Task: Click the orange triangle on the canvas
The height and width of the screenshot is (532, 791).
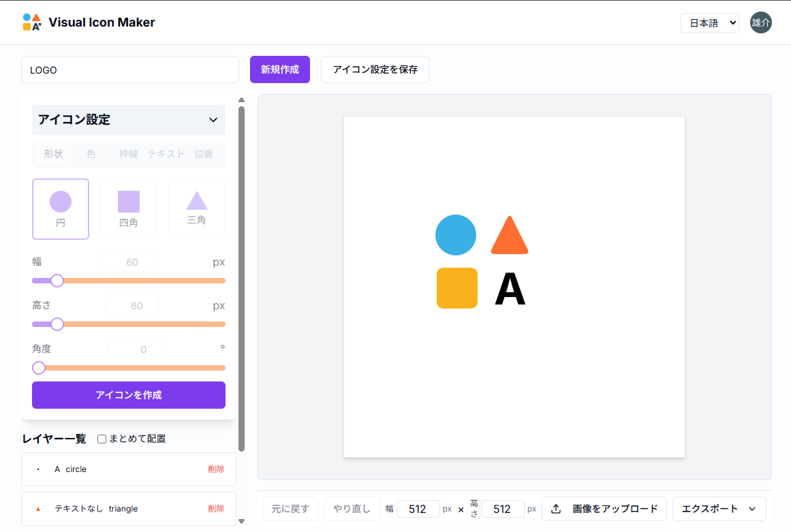Action: (510, 235)
